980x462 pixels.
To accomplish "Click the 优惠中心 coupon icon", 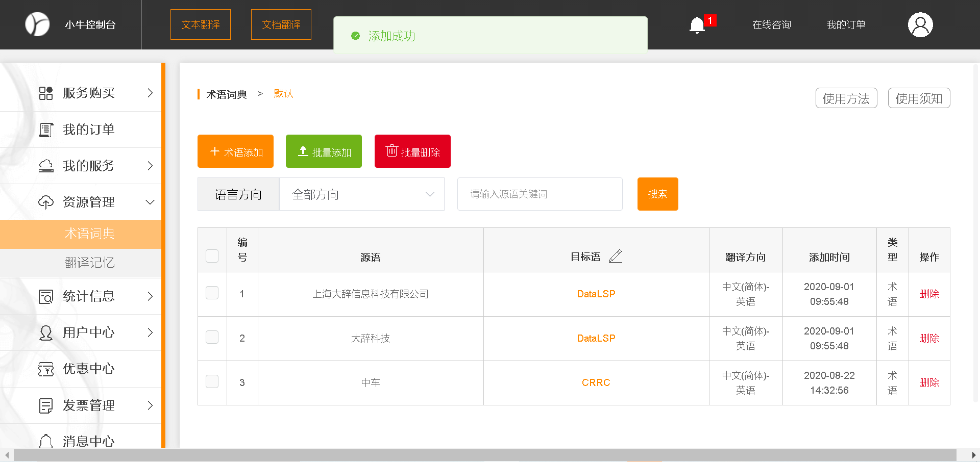I will coord(46,369).
